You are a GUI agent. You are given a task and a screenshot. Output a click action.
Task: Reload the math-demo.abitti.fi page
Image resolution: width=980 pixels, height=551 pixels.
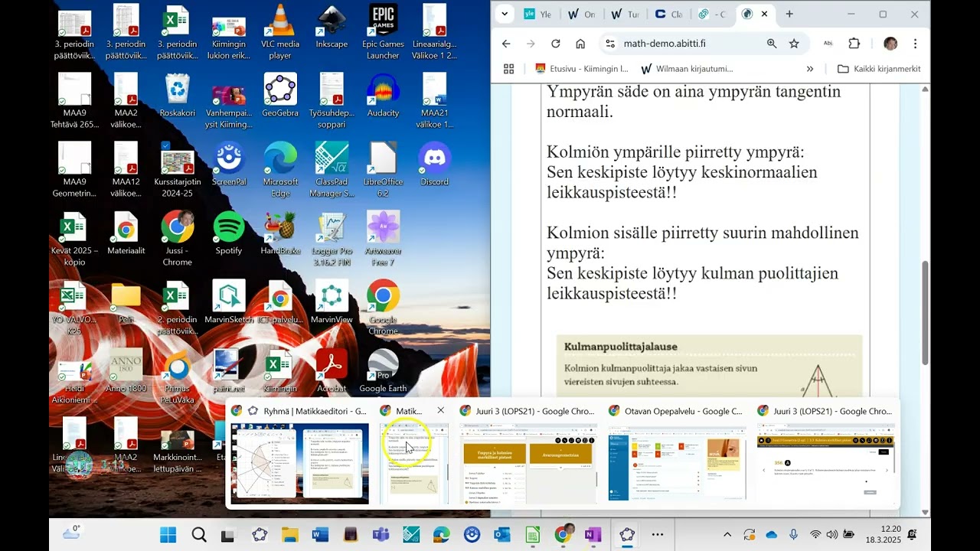(x=556, y=44)
